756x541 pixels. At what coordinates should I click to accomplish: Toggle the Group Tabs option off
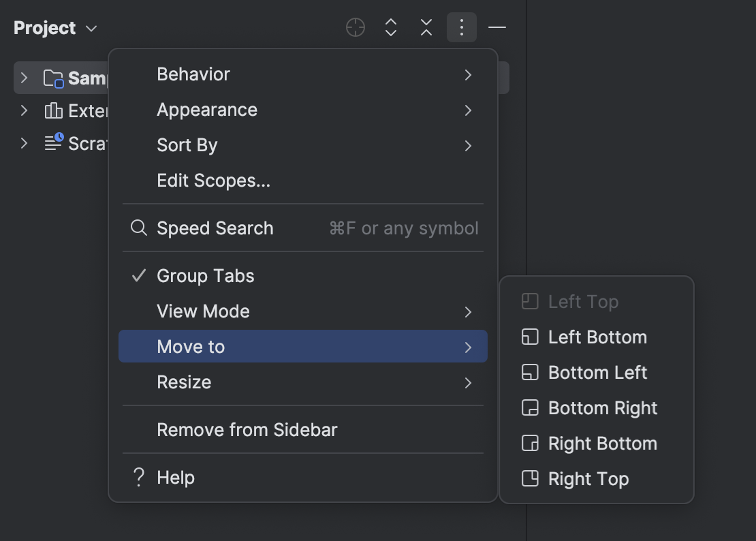[x=205, y=275]
